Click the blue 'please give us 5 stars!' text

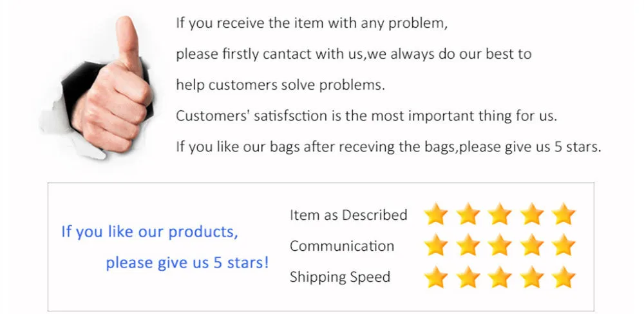pos(187,262)
